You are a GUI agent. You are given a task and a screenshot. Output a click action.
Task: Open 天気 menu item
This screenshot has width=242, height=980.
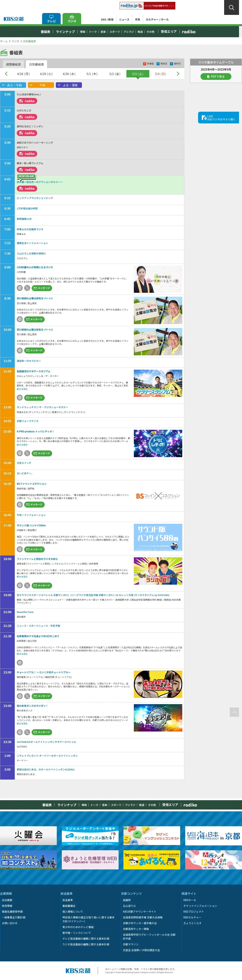(137, 19)
